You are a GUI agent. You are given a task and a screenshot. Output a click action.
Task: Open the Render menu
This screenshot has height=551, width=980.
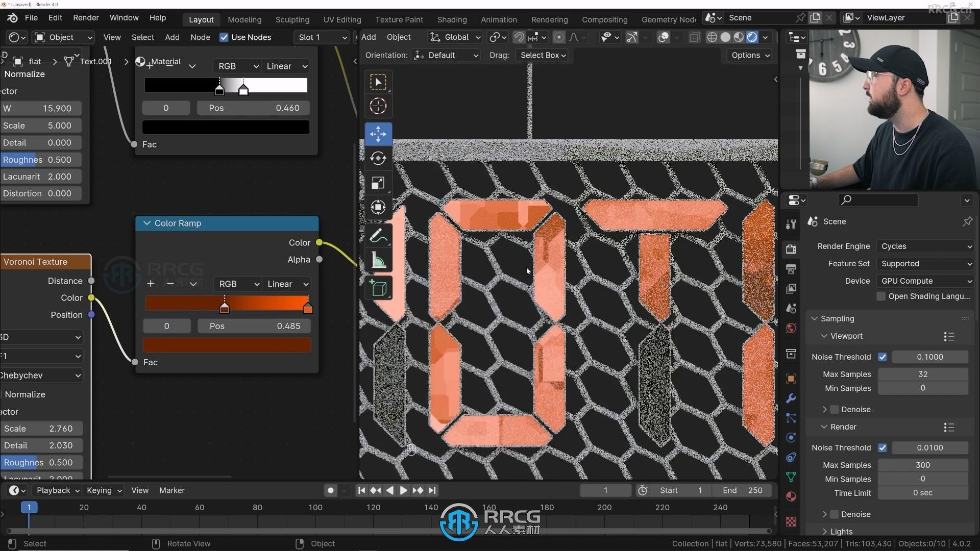(x=86, y=17)
